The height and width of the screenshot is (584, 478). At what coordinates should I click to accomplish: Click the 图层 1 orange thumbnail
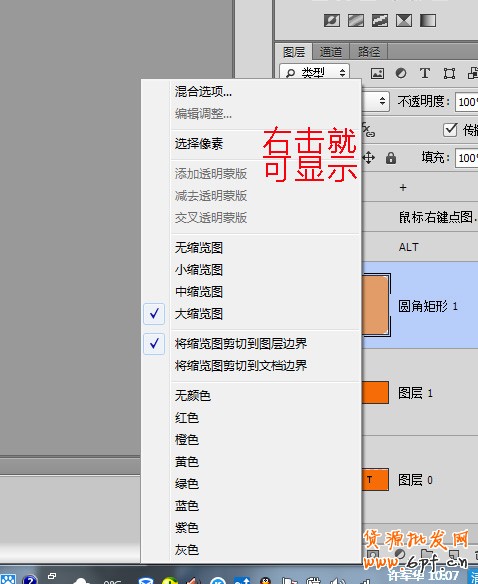coord(375,393)
